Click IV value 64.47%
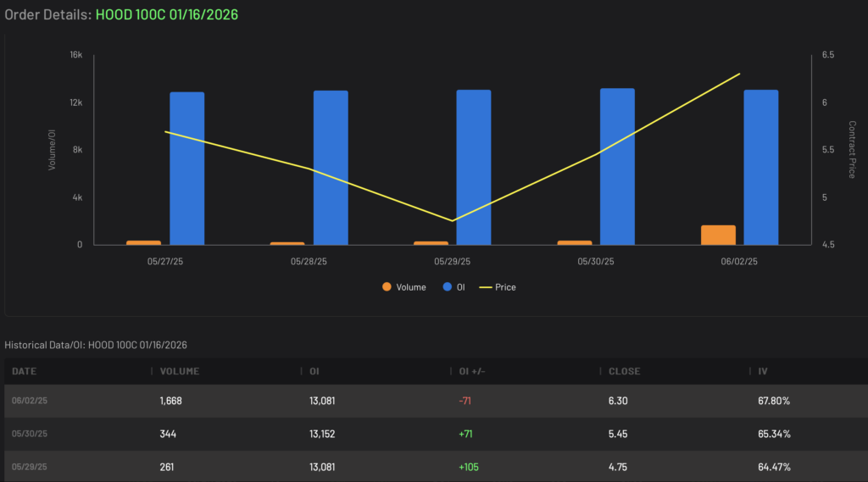The image size is (868, 482). (774, 467)
